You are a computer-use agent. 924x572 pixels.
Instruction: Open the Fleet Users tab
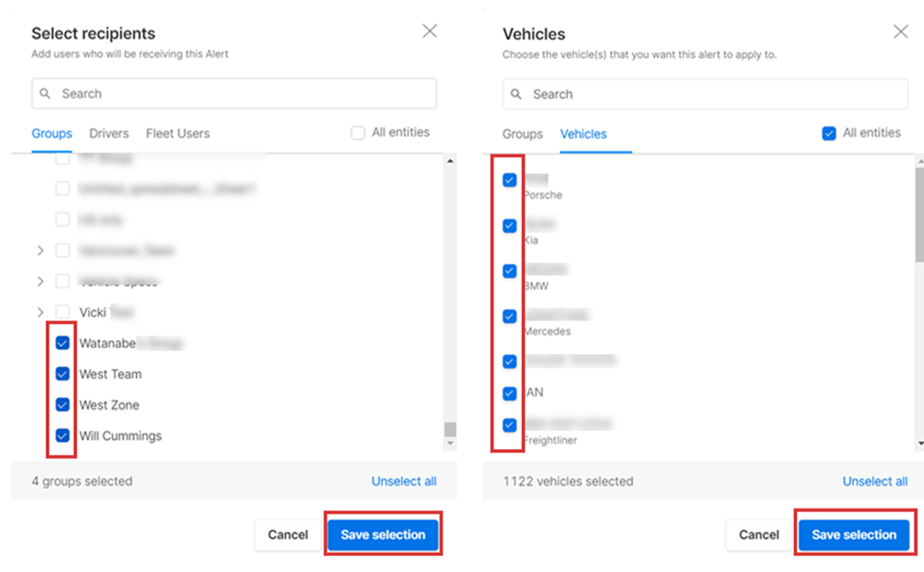point(178,133)
